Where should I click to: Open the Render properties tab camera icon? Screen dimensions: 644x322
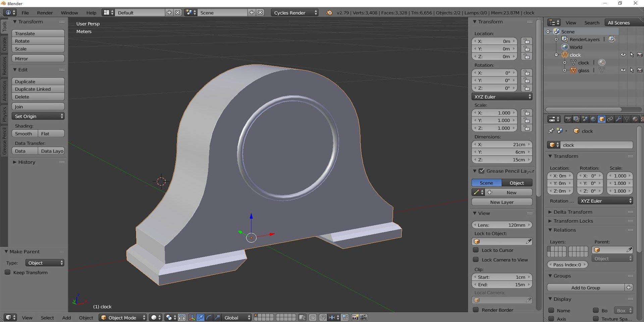(568, 119)
